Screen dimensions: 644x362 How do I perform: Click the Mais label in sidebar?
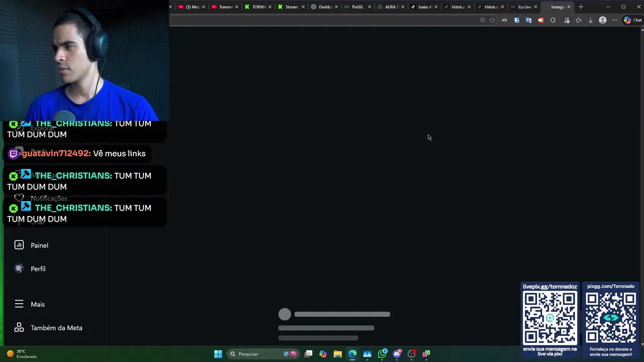[x=38, y=304]
